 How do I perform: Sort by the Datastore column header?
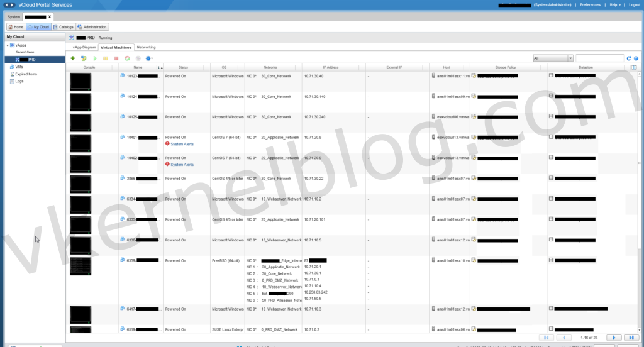click(x=586, y=67)
